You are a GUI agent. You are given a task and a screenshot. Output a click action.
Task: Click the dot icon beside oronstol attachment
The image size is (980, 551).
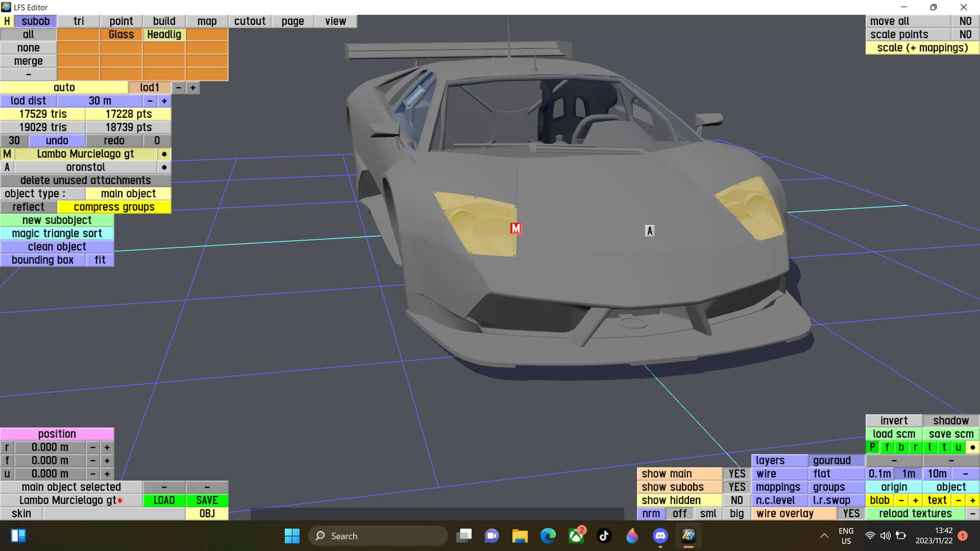[164, 167]
